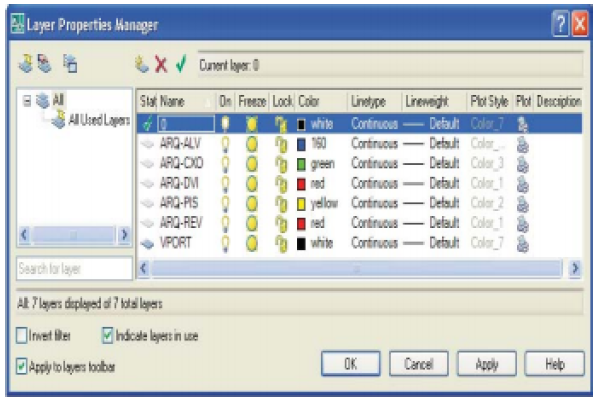Sort layers by the Name column header
This screenshot has width=601, height=405.
click(x=175, y=101)
